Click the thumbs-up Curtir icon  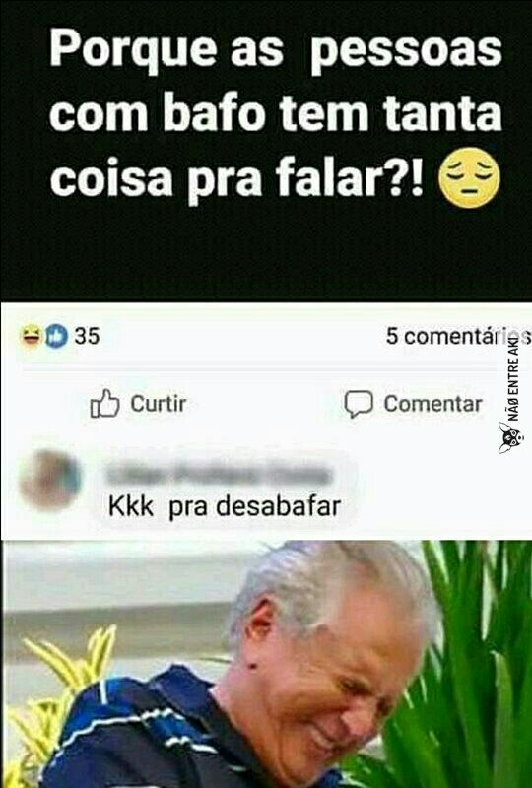click(x=104, y=404)
